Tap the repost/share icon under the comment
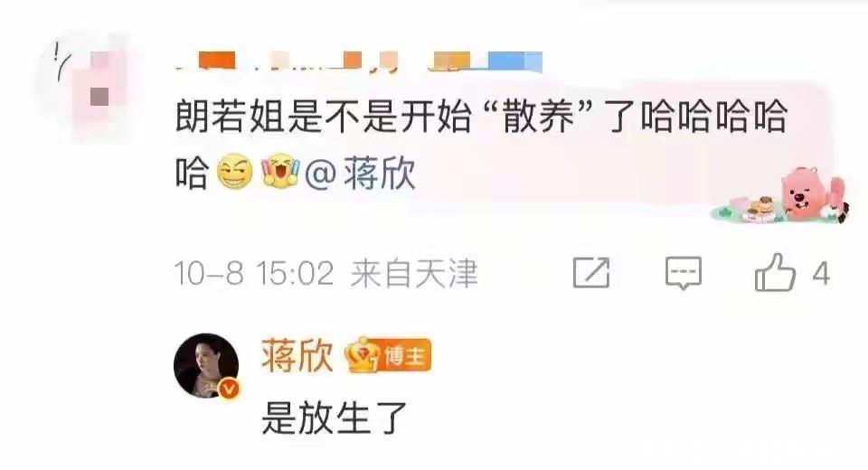Screen dimensions: 868x470 (x=591, y=272)
